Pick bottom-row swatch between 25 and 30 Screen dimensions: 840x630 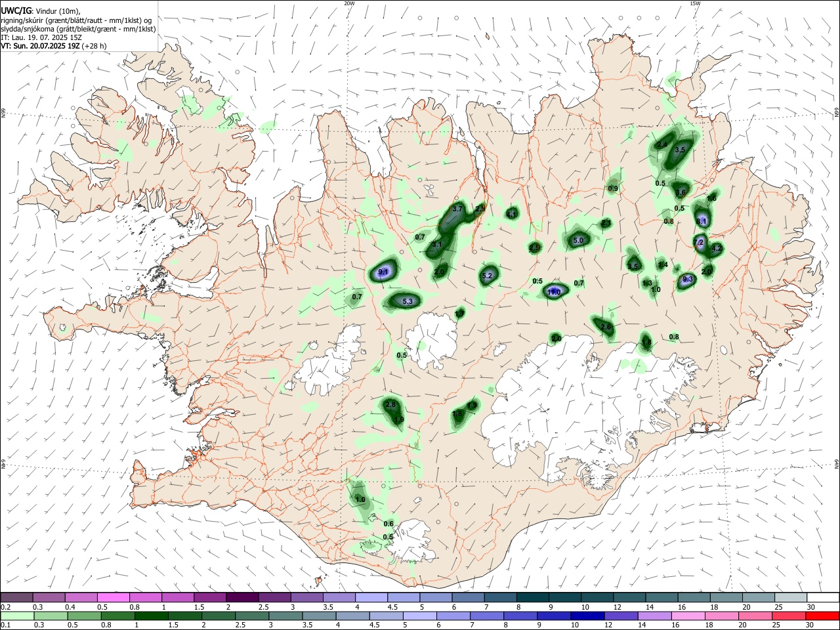789,616
